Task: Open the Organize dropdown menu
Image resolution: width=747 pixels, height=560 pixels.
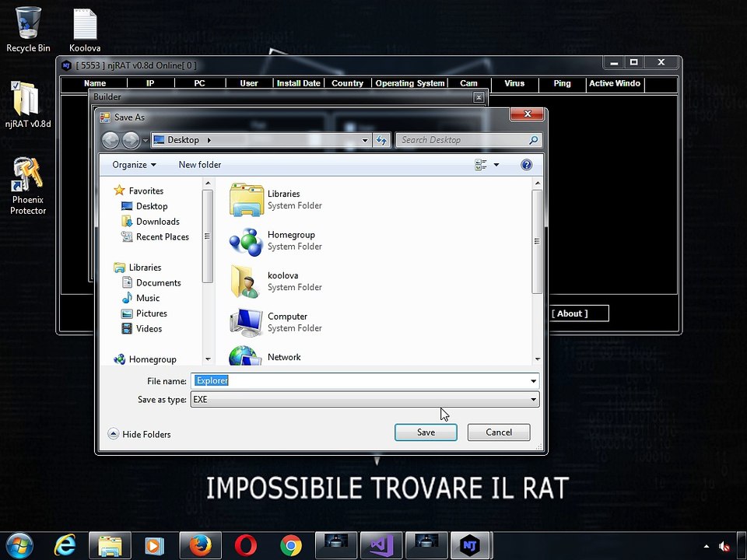Action: (x=134, y=165)
